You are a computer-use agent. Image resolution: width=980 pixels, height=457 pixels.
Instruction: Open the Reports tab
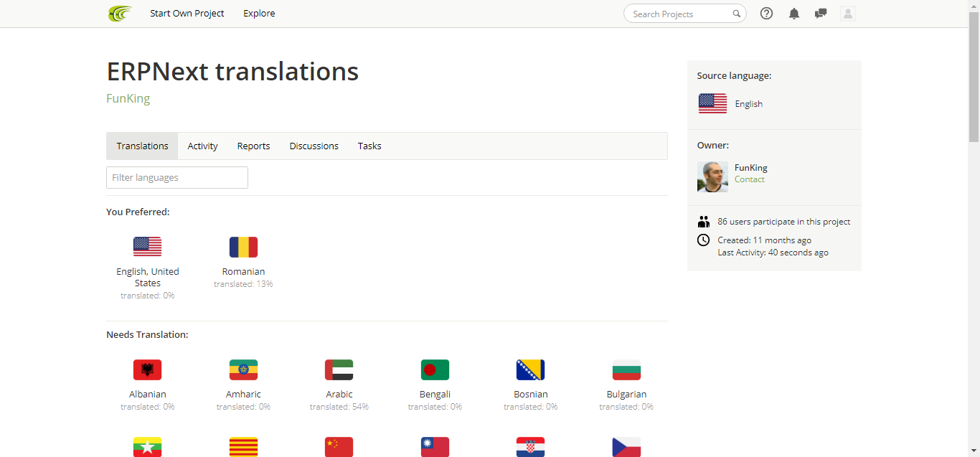click(x=253, y=146)
